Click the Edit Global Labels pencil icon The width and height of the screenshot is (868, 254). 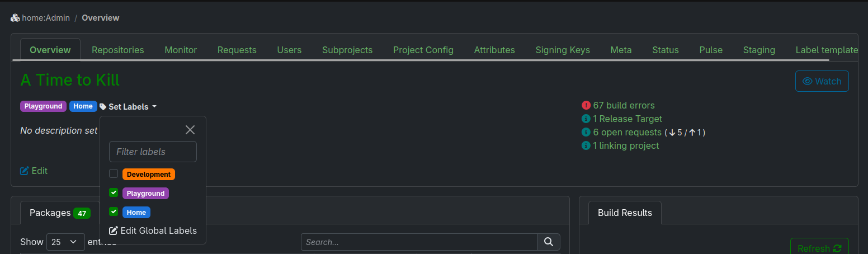[114, 231]
